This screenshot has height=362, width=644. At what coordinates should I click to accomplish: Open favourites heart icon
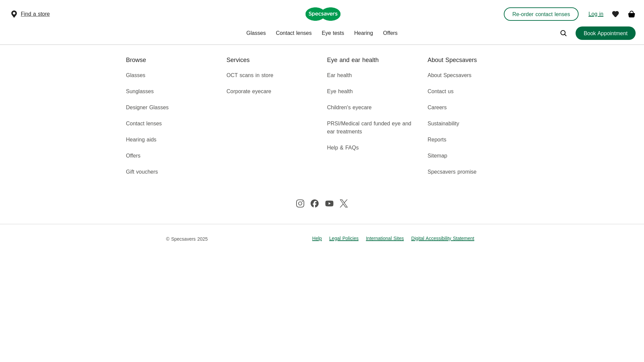[x=615, y=14]
